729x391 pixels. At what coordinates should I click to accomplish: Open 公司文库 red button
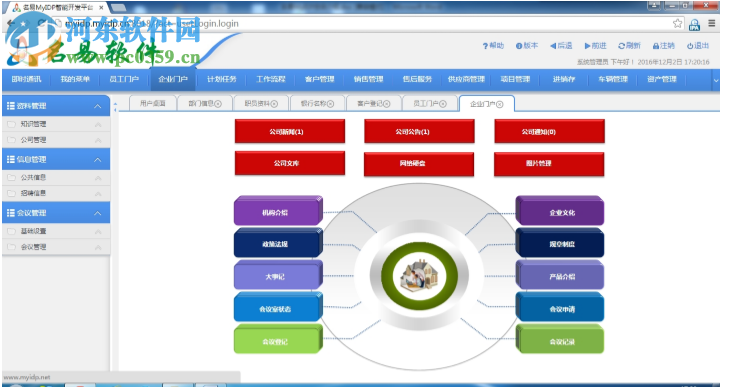[x=290, y=163]
